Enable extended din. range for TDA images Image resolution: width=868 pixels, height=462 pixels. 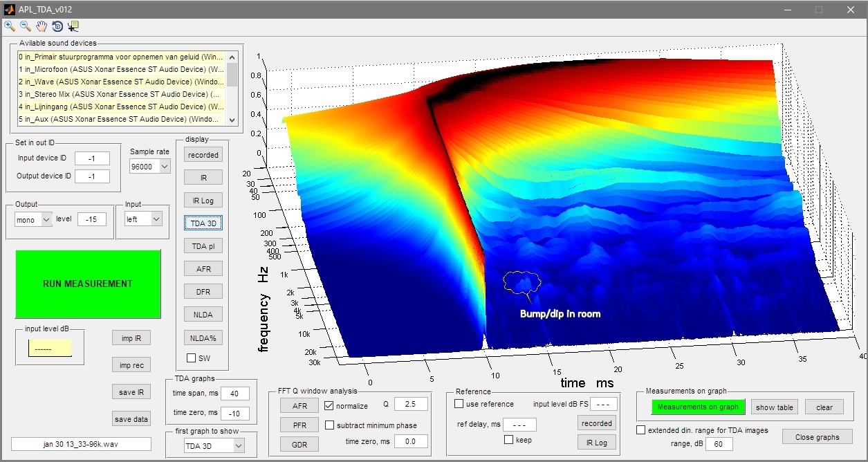pyautogui.click(x=641, y=430)
